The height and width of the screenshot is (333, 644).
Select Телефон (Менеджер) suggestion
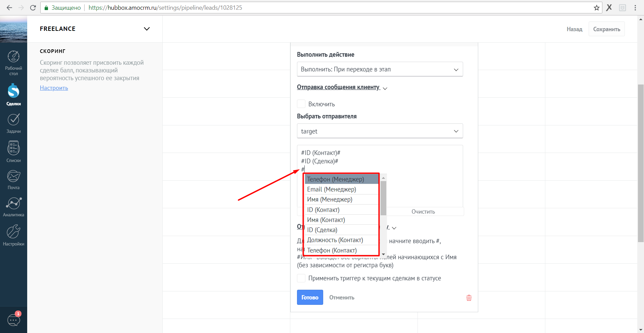[x=342, y=179]
